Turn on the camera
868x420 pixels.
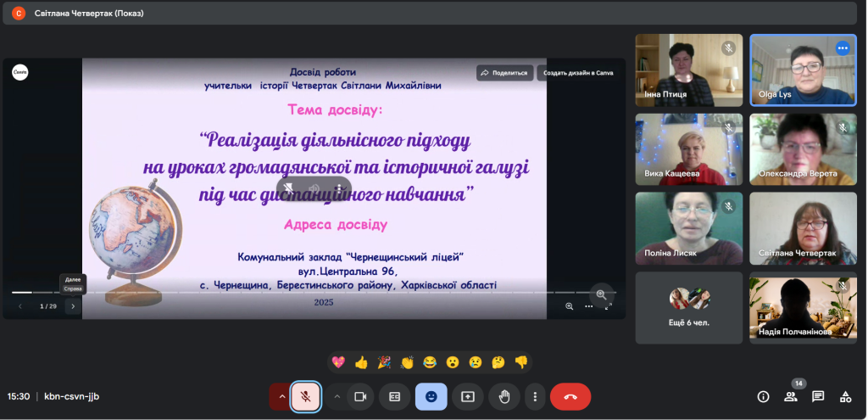click(360, 397)
